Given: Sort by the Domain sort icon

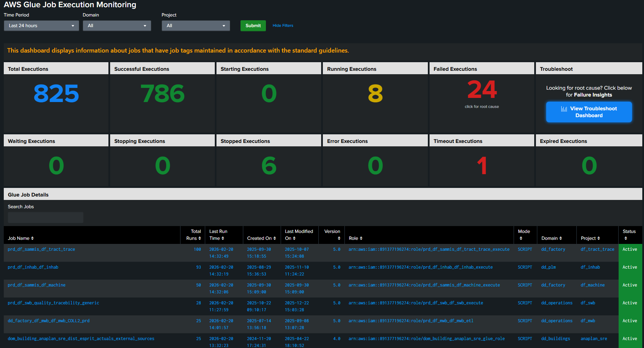Looking at the screenshot, I should point(561,238).
